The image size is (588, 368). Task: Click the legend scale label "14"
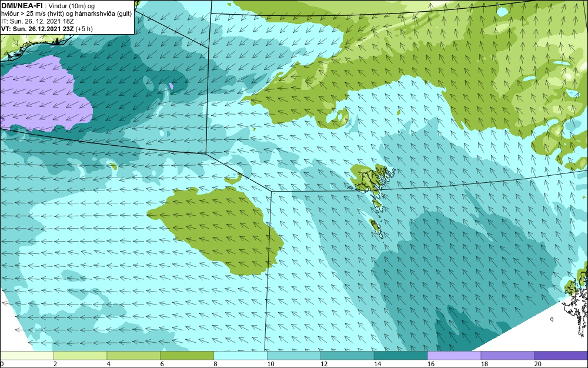(377, 364)
